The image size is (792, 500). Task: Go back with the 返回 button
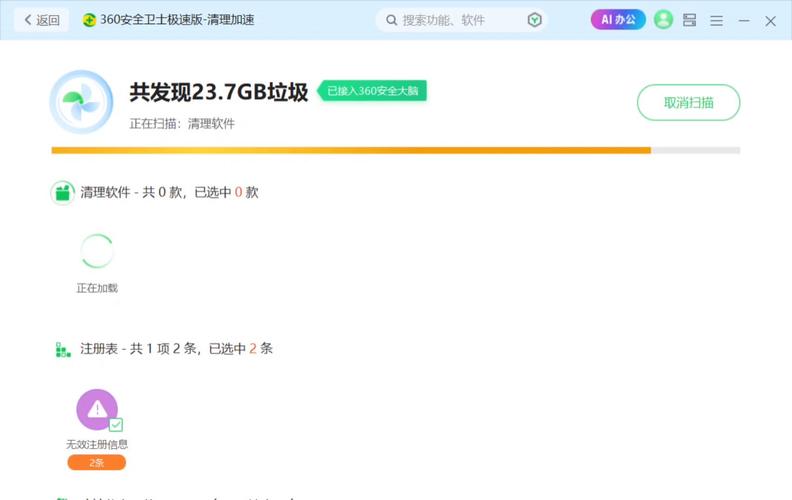[x=42, y=20]
